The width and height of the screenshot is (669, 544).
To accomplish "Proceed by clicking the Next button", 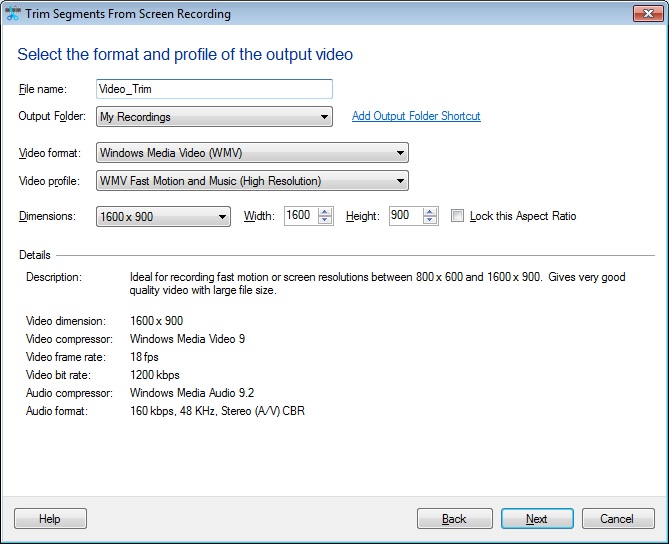I will coord(537,519).
